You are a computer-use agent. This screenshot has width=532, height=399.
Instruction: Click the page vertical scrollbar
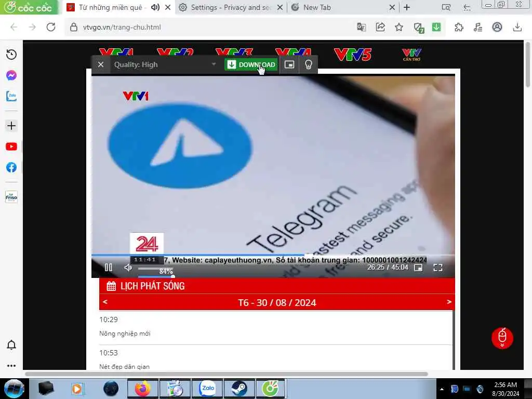[x=528, y=64]
